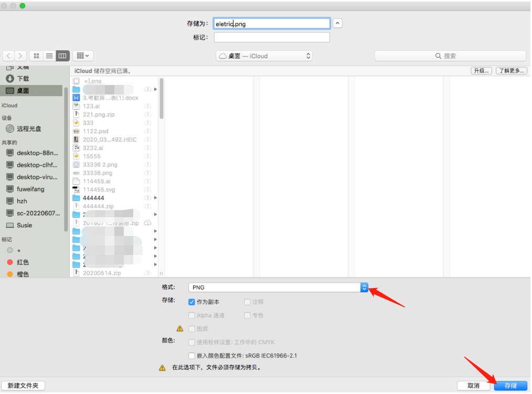
Task: Open the 桌面 — iCloud location popup
Action: click(x=265, y=56)
